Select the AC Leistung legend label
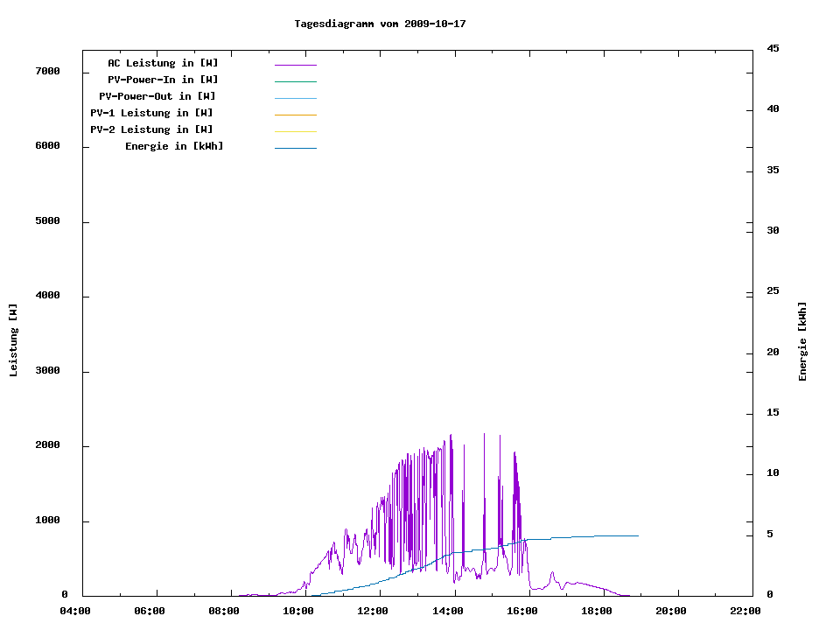This screenshot has width=840, height=630. (163, 63)
